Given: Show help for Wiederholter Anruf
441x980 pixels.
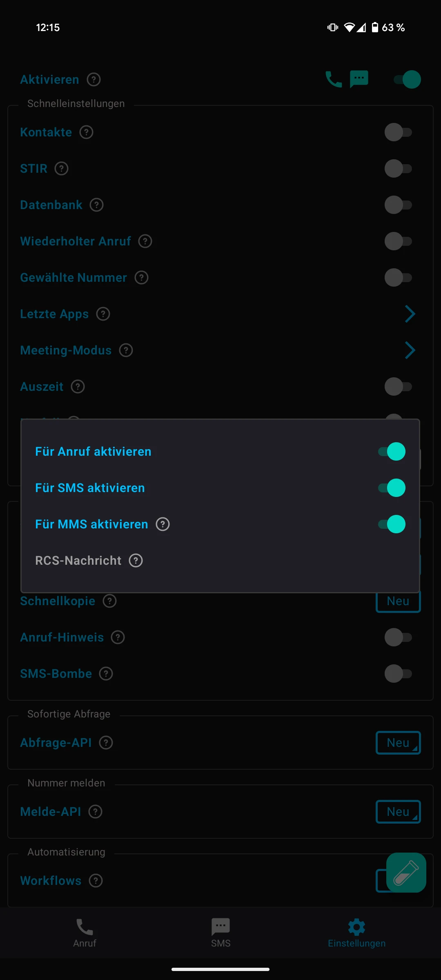Looking at the screenshot, I should 145,241.
